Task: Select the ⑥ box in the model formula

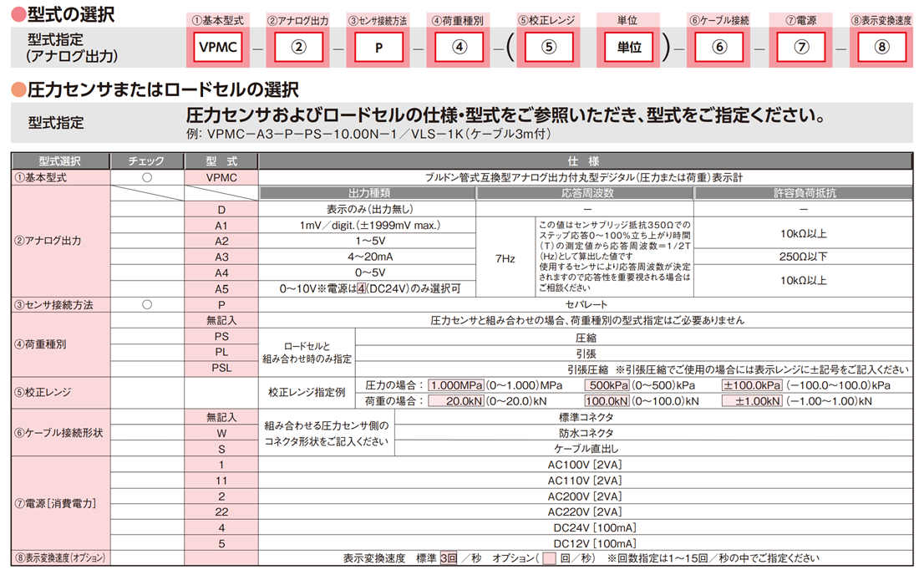Action: pyautogui.click(x=719, y=47)
